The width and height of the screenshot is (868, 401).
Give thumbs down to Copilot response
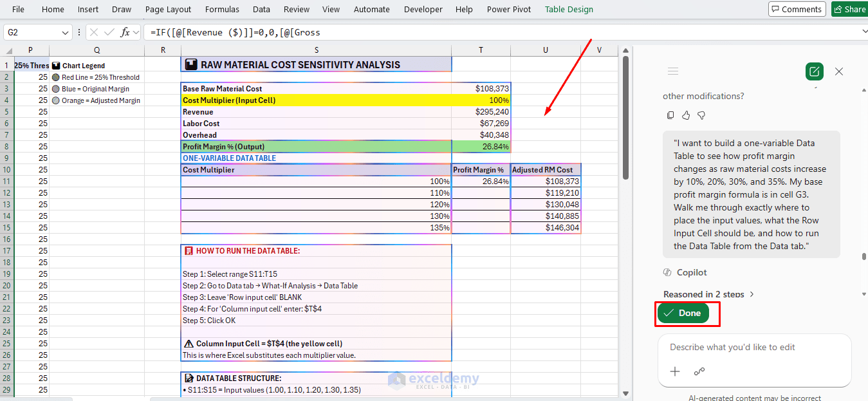tap(701, 115)
